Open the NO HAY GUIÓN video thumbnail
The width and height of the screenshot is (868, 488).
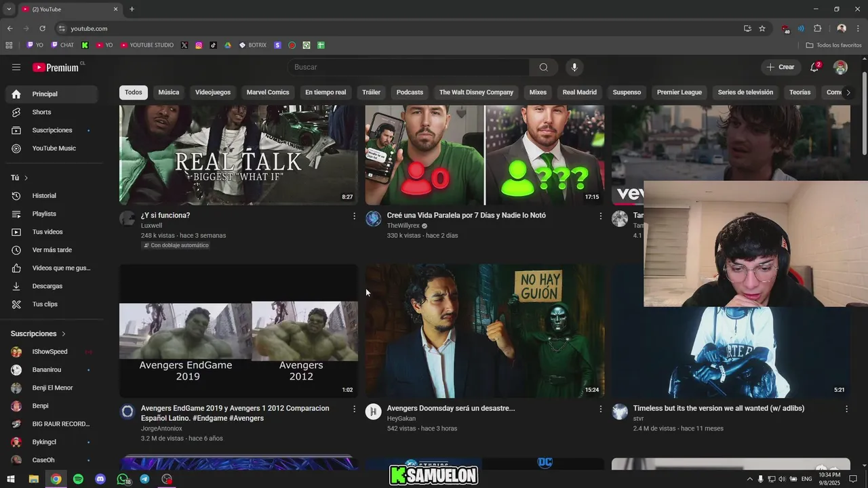click(x=485, y=331)
